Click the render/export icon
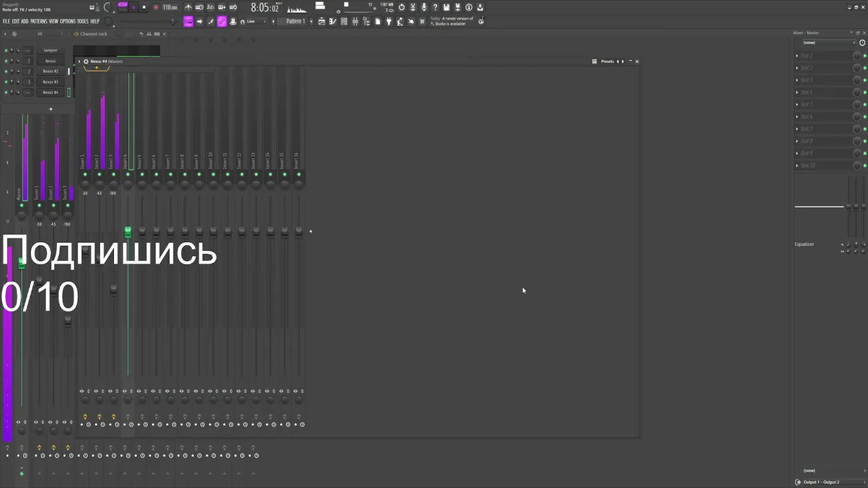 click(457, 7)
